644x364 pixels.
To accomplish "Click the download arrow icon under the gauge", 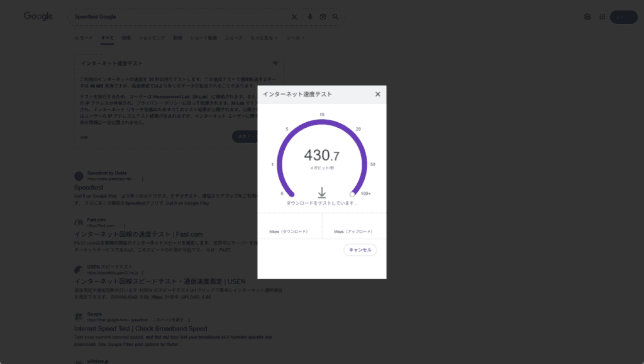I will (321, 193).
